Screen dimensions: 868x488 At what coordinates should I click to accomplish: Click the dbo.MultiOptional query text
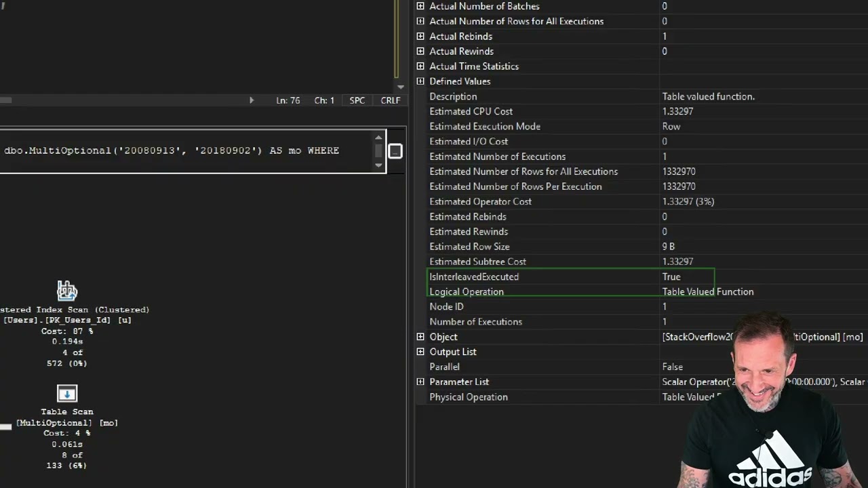point(172,150)
